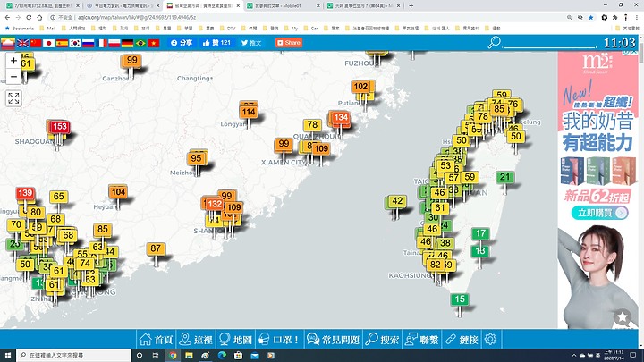Click the search text field in top bar
644x362 pixels.
pyautogui.click(x=547, y=43)
